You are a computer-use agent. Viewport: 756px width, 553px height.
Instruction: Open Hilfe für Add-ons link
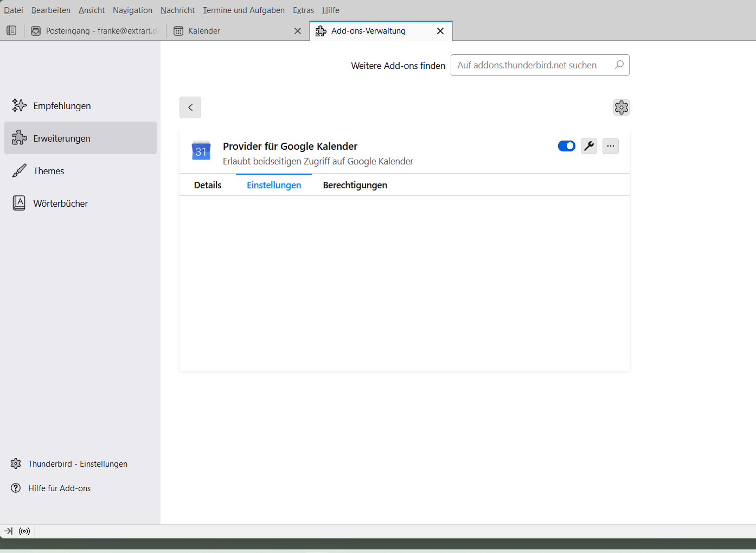click(59, 488)
